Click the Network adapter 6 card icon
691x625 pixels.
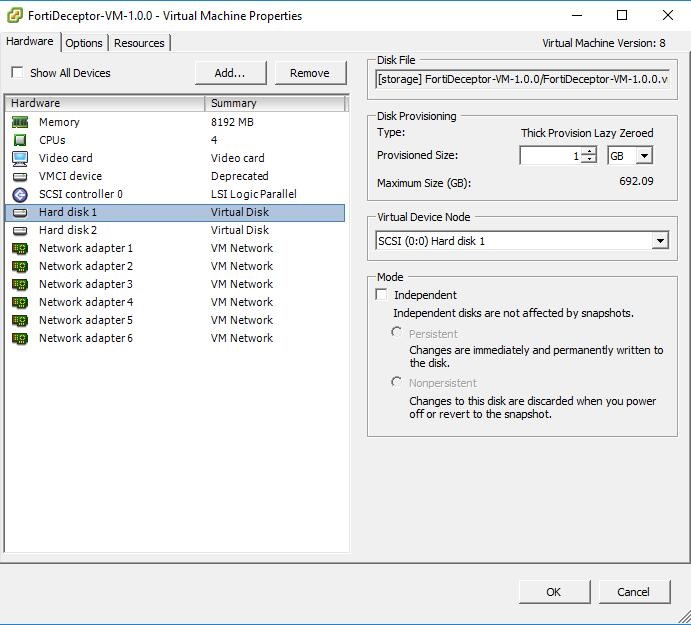point(20,339)
